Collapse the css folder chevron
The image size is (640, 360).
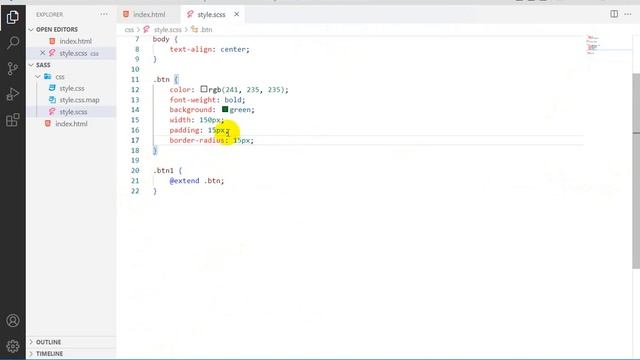pyautogui.click(x=38, y=77)
